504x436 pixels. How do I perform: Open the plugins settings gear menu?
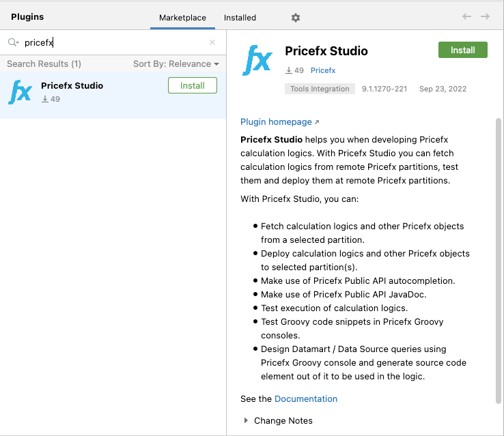(296, 18)
